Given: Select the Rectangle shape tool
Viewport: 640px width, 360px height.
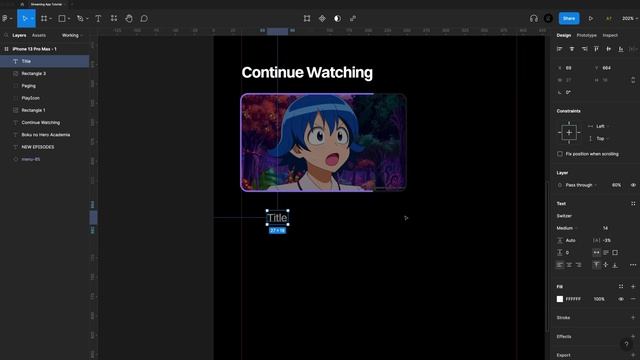Looking at the screenshot, I should click(62, 18).
